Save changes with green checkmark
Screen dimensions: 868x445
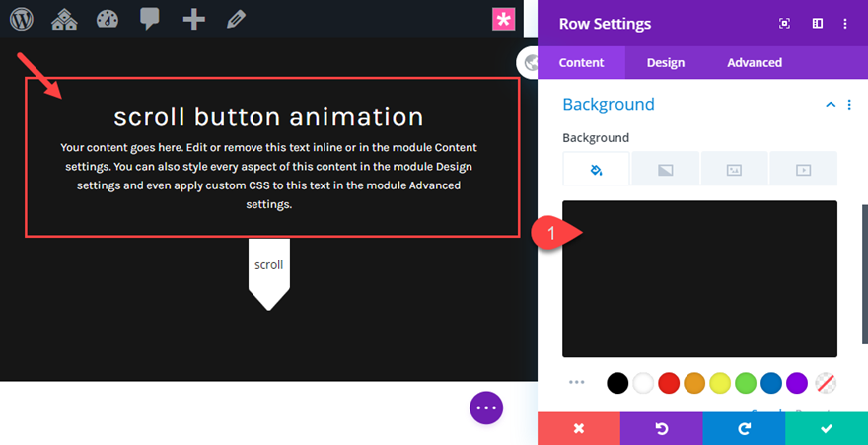tap(827, 428)
